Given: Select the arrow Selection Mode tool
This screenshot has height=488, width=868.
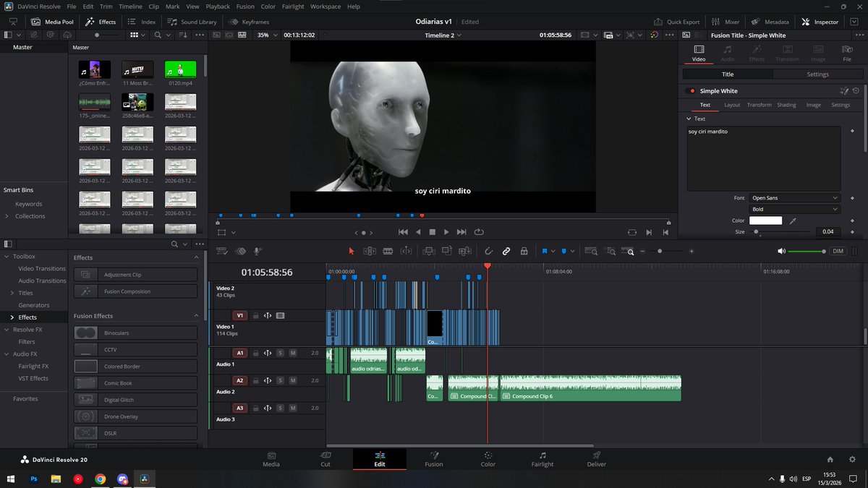Looking at the screenshot, I should (352, 251).
